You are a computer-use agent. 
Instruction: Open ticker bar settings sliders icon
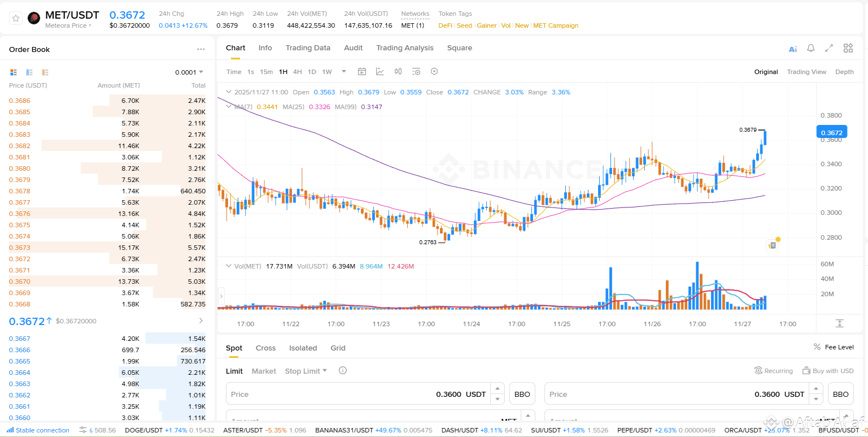coord(83,430)
